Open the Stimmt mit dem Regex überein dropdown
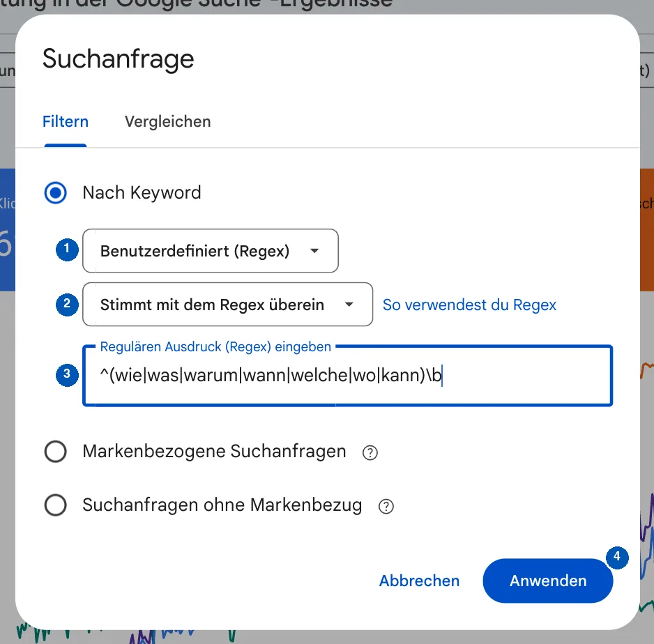 228,305
